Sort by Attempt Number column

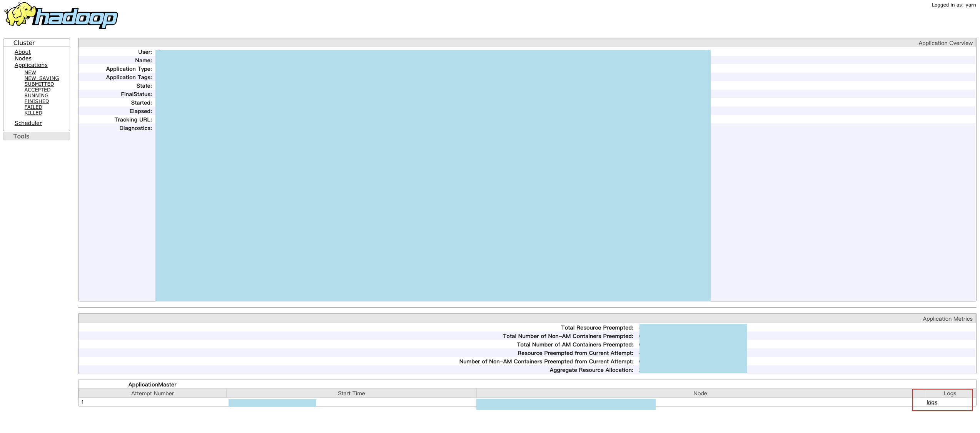coord(152,393)
